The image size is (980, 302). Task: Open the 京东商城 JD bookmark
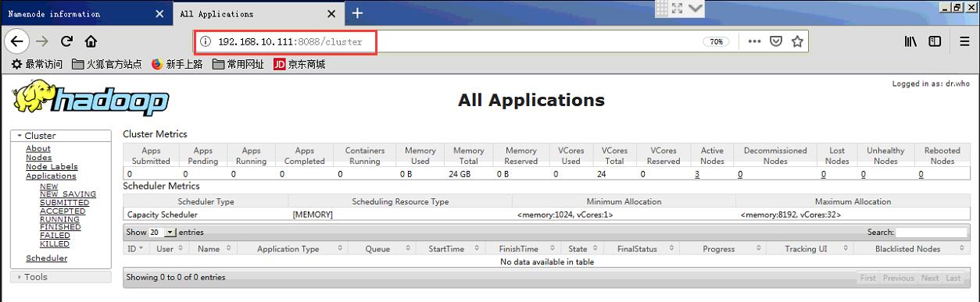coord(299,64)
